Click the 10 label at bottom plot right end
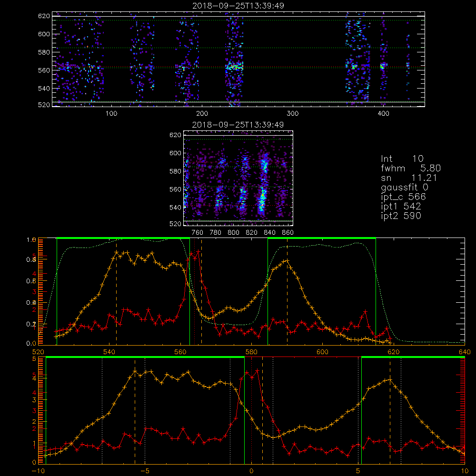Image resolution: width=476 pixels, height=476 pixels. click(x=465, y=471)
